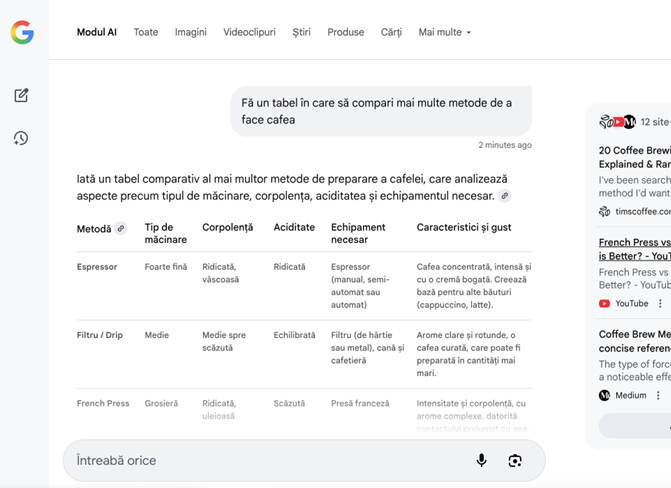Click the microphone voice search icon
The width and height of the screenshot is (671, 488).
coord(481,460)
